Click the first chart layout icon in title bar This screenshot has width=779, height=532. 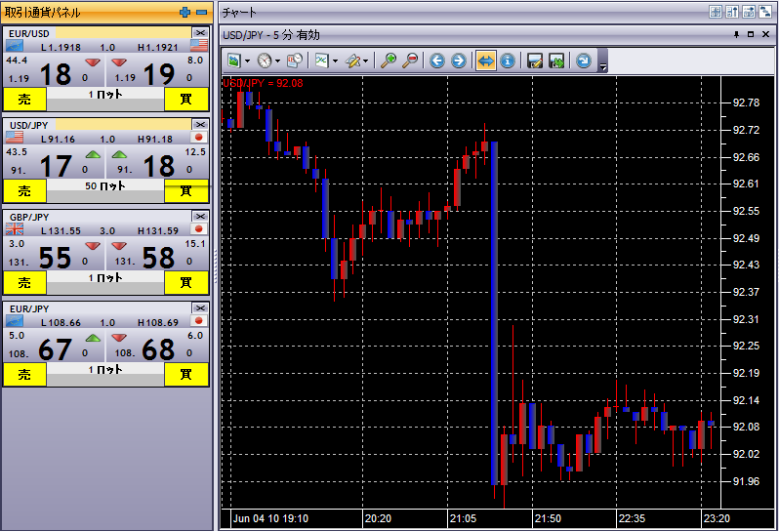[x=715, y=12]
